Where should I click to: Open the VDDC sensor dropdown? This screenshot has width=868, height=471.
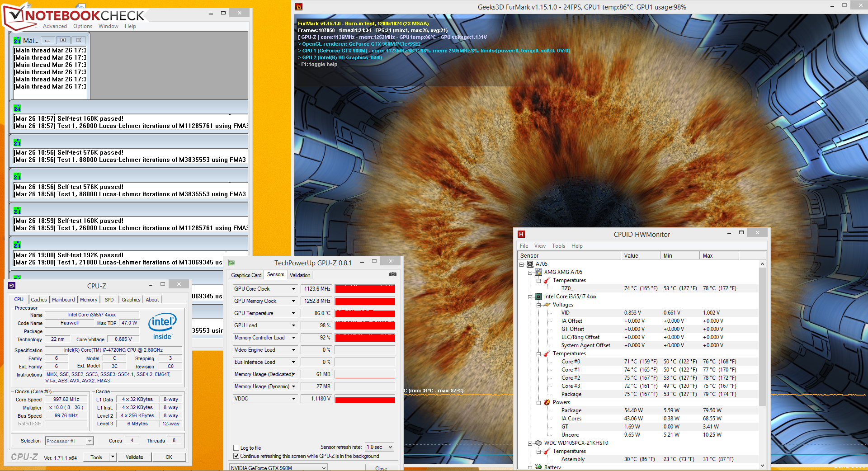293,399
